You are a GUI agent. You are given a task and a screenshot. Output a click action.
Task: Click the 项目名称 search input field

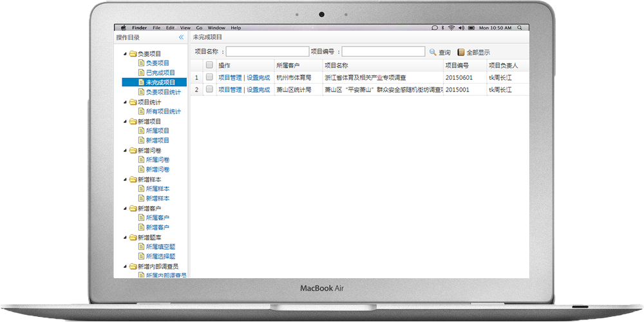click(x=266, y=52)
